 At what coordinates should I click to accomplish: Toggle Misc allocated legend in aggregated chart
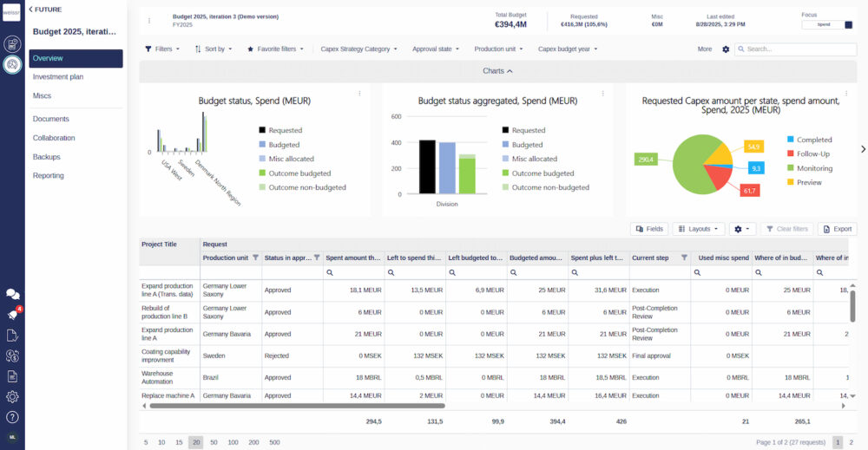(x=534, y=159)
